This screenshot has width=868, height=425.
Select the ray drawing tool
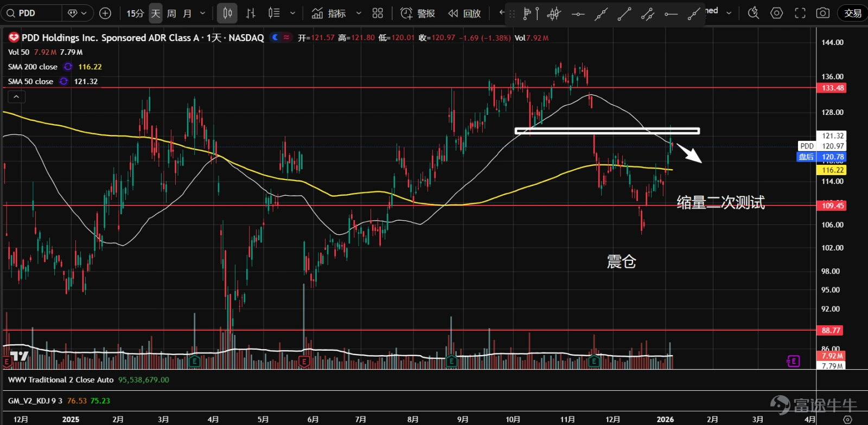694,14
